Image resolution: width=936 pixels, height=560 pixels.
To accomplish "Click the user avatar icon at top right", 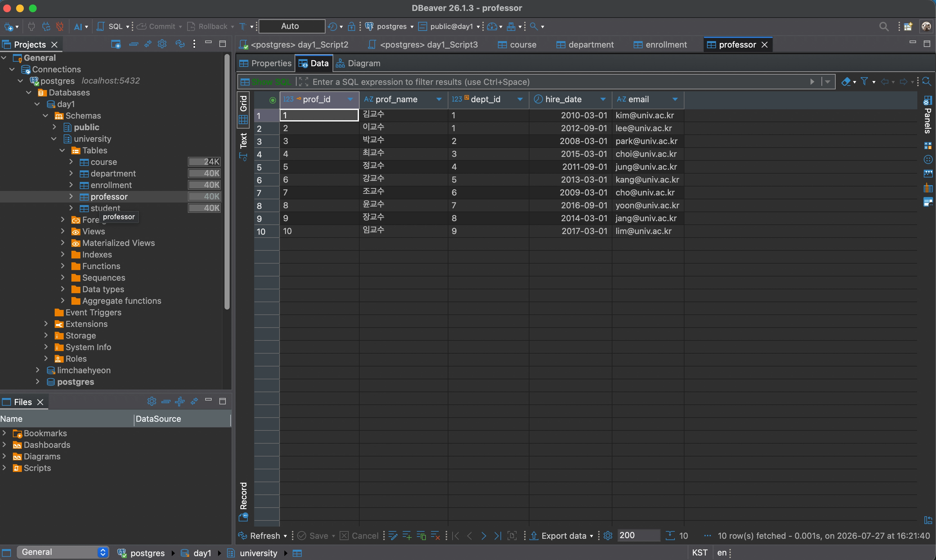I will point(926,26).
